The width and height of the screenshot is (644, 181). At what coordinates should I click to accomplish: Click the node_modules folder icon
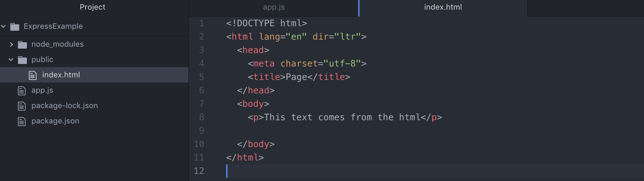point(22,44)
